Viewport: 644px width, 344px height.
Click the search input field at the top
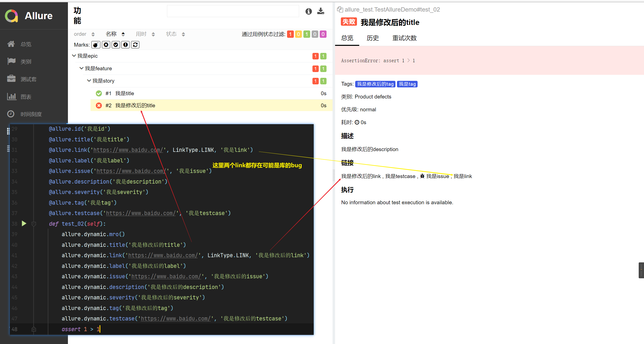pyautogui.click(x=233, y=11)
